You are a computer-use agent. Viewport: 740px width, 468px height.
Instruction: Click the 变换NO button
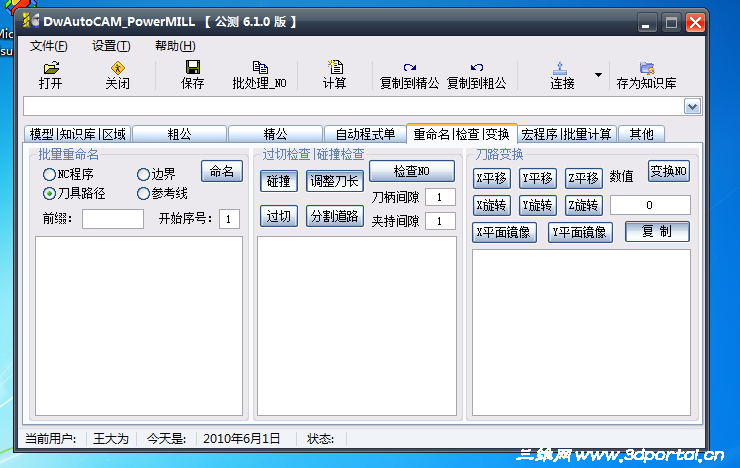[669, 171]
